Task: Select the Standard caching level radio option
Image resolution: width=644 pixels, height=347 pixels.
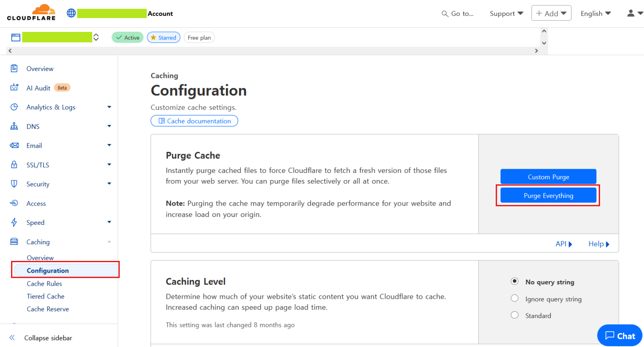Action: (514, 315)
